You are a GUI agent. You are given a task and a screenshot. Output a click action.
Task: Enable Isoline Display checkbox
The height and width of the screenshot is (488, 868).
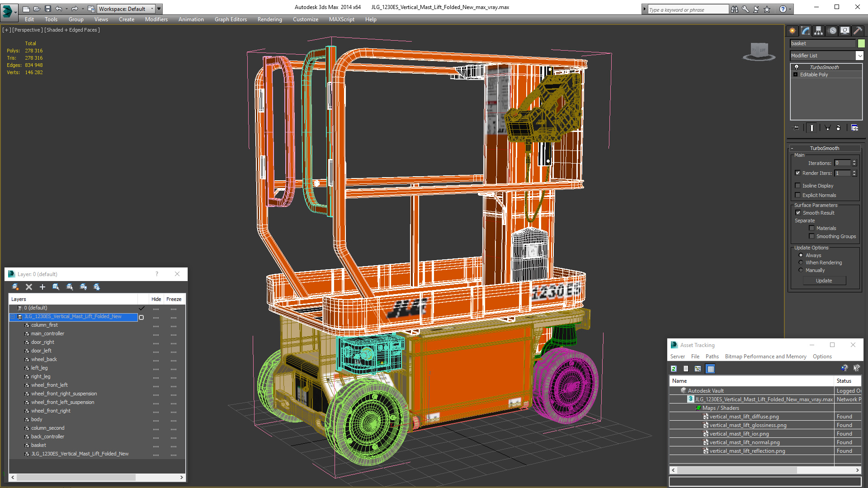coord(798,186)
